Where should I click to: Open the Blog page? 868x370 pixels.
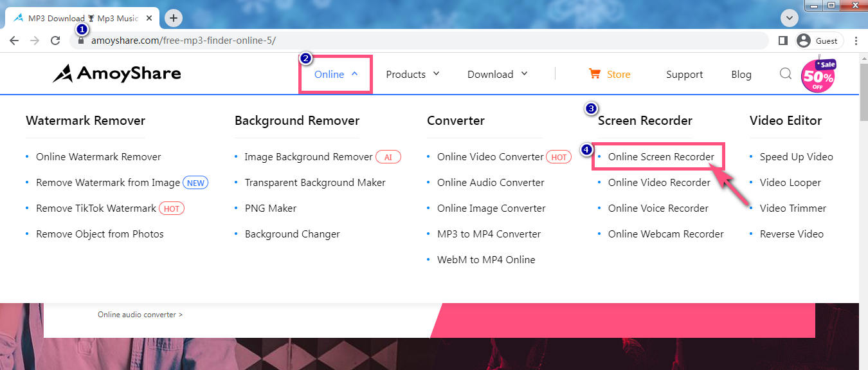point(741,74)
